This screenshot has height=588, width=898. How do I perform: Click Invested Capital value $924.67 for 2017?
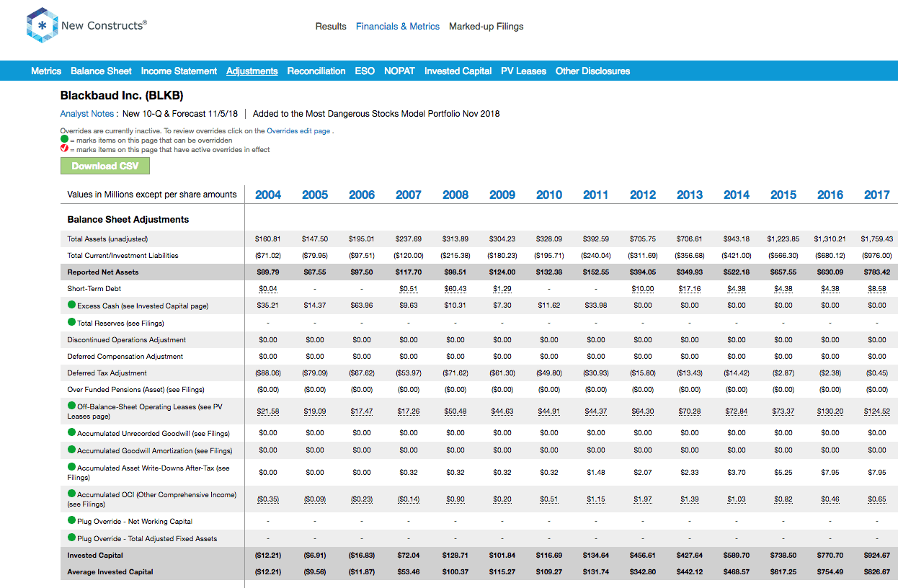coord(877,556)
